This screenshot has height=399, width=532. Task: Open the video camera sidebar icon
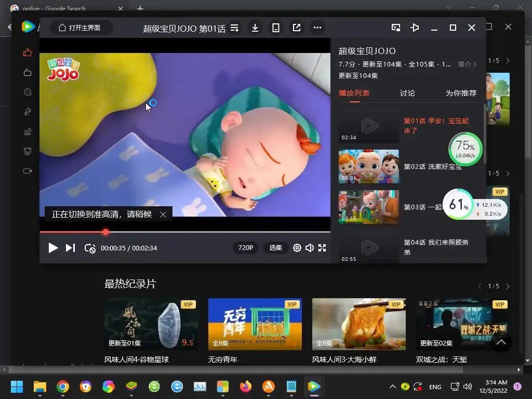pos(28,170)
